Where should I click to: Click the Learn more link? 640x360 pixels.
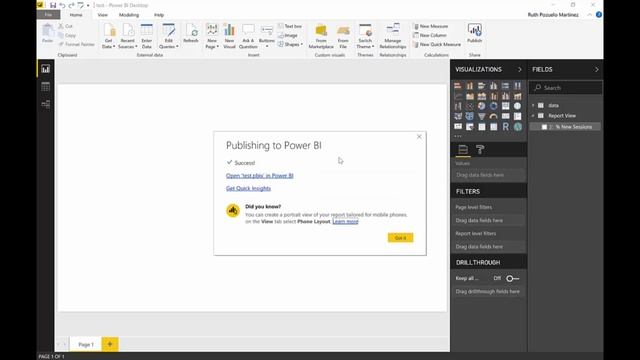point(345,222)
